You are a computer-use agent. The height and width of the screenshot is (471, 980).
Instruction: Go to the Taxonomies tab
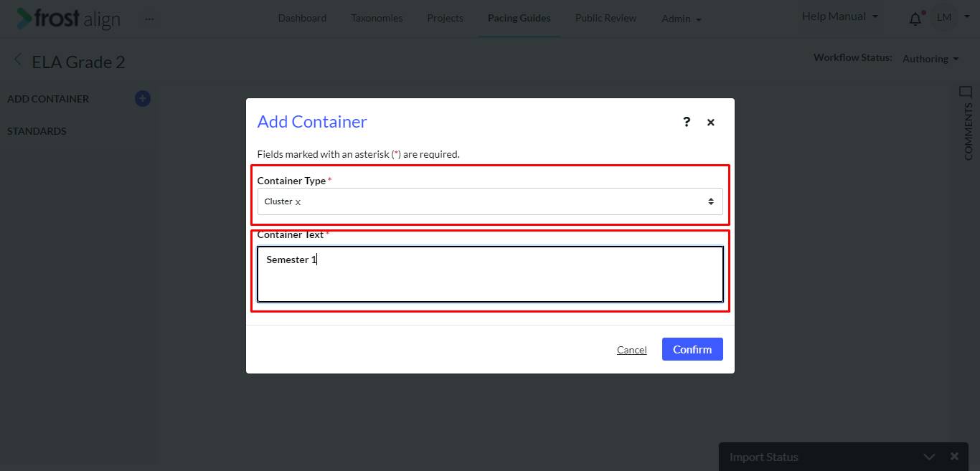tap(377, 18)
